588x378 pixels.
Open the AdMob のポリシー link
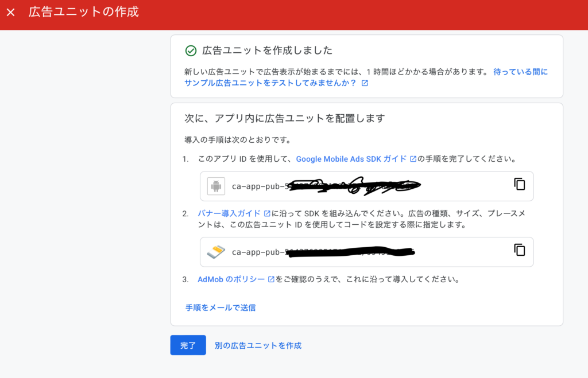click(x=231, y=279)
